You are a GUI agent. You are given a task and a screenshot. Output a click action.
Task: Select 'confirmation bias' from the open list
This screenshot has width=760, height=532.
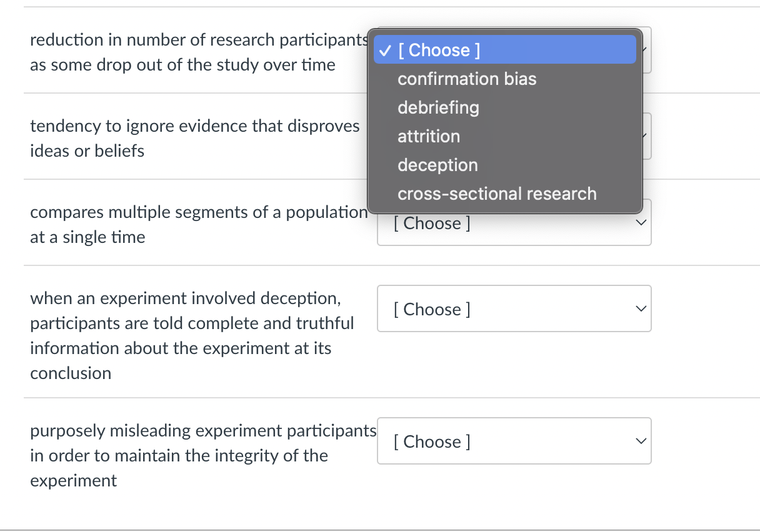click(x=467, y=79)
